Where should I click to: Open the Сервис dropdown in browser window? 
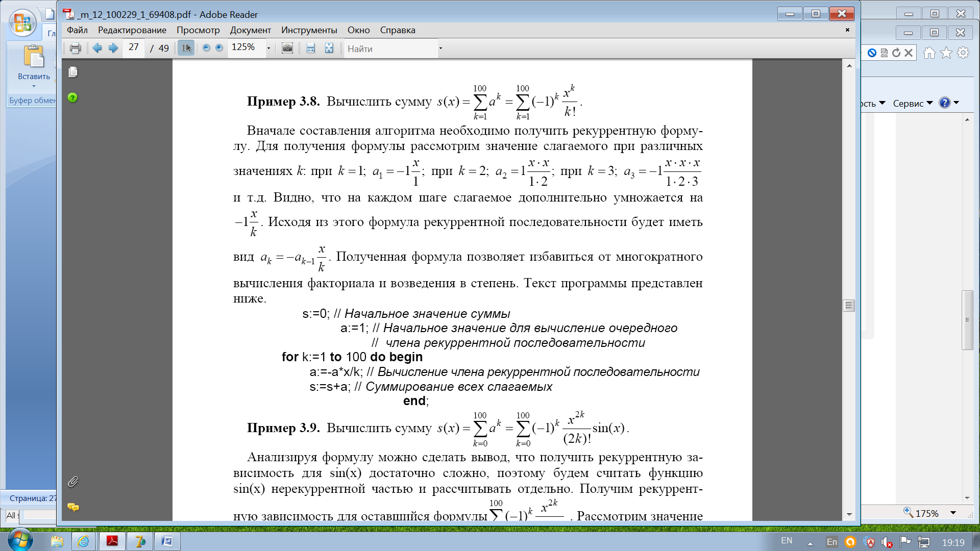pyautogui.click(x=913, y=103)
